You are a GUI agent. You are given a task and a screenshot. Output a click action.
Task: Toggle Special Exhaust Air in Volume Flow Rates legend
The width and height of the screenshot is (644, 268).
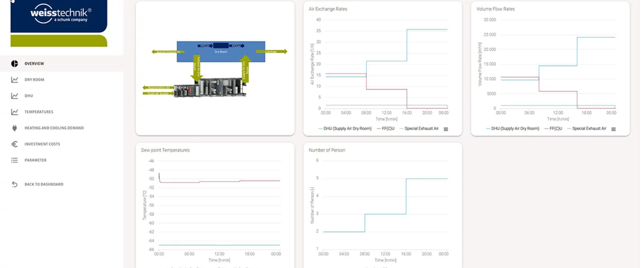pyautogui.click(x=587, y=128)
